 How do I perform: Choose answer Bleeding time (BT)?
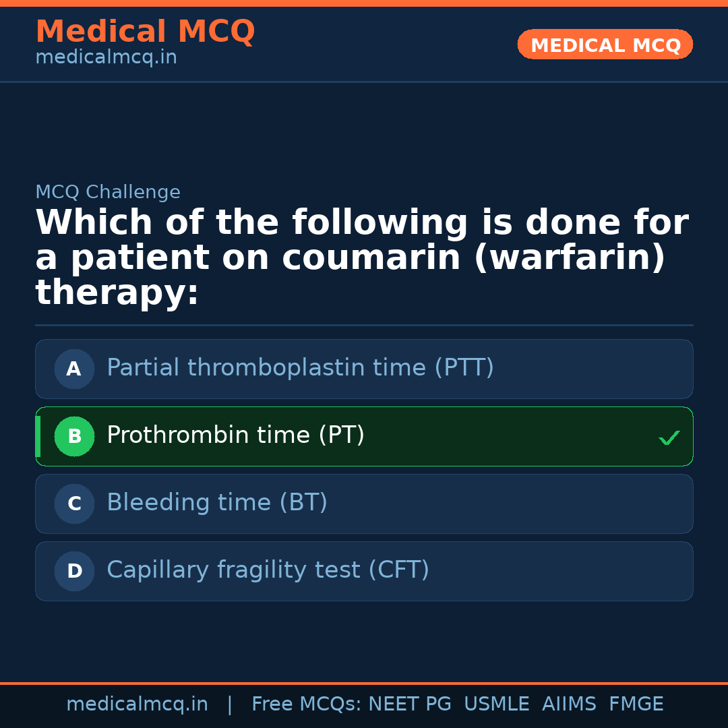(217, 503)
